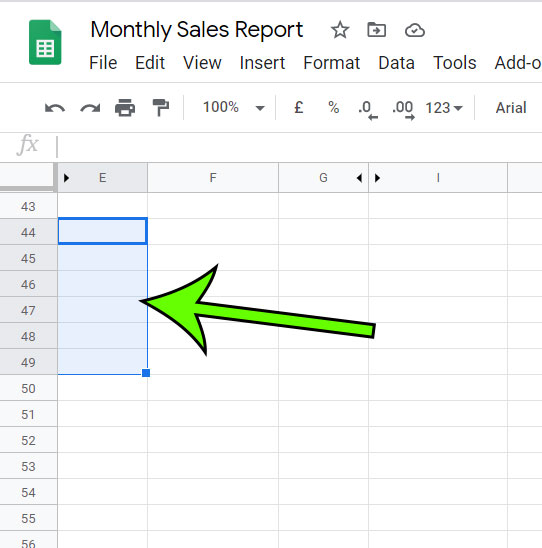Click the Monthly Sales Report title
The width and height of the screenshot is (542, 548).
pos(196,30)
